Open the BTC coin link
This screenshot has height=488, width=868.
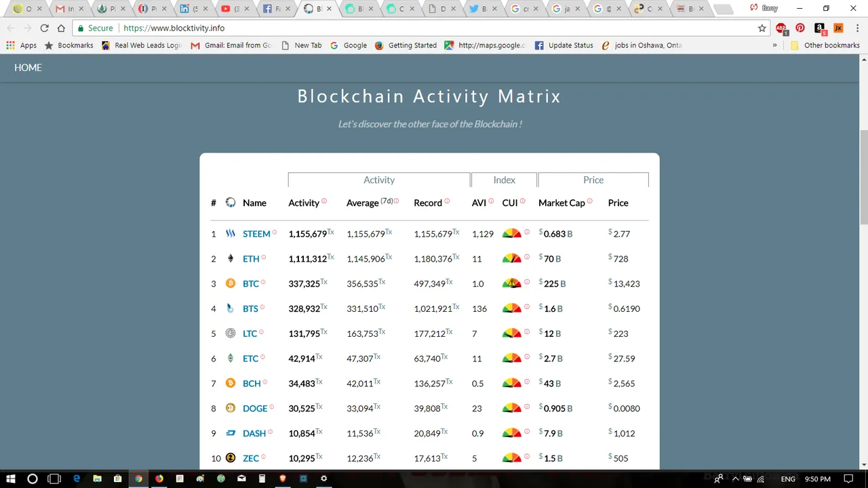pos(251,284)
